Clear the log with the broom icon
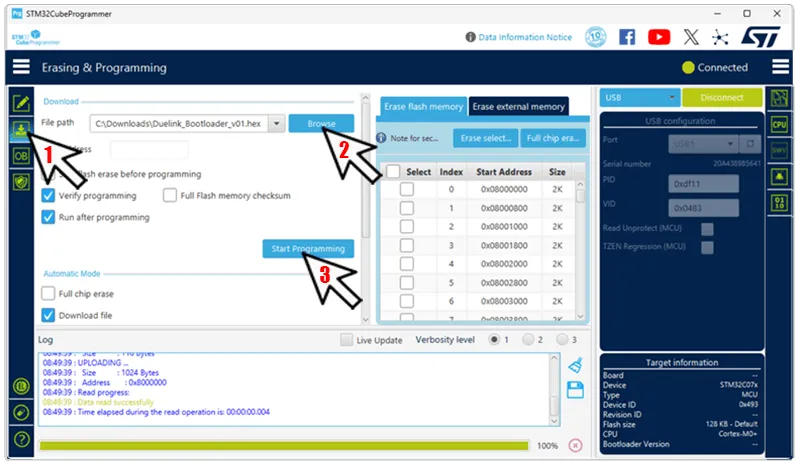The width and height of the screenshot is (800, 466). point(575,365)
